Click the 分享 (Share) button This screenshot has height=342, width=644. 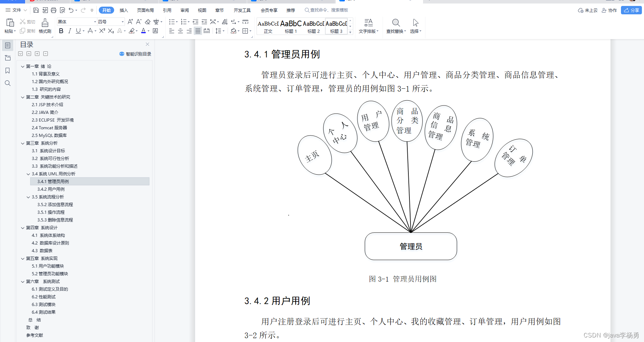pos(631,10)
